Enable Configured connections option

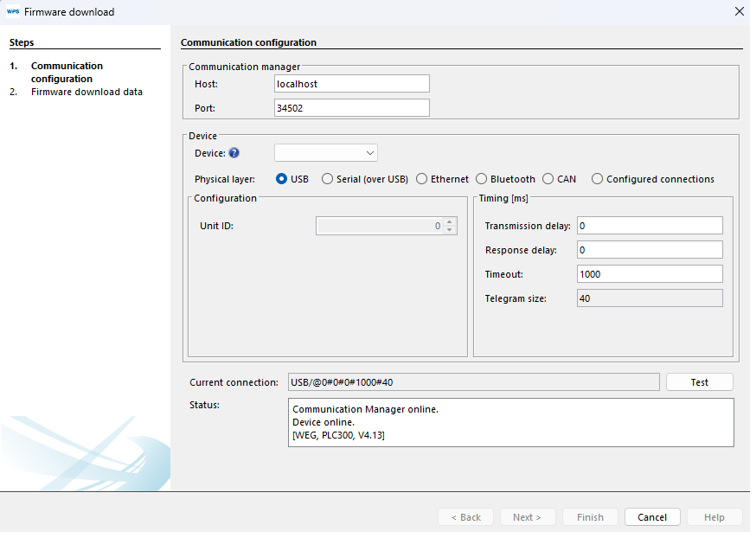point(598,179)
